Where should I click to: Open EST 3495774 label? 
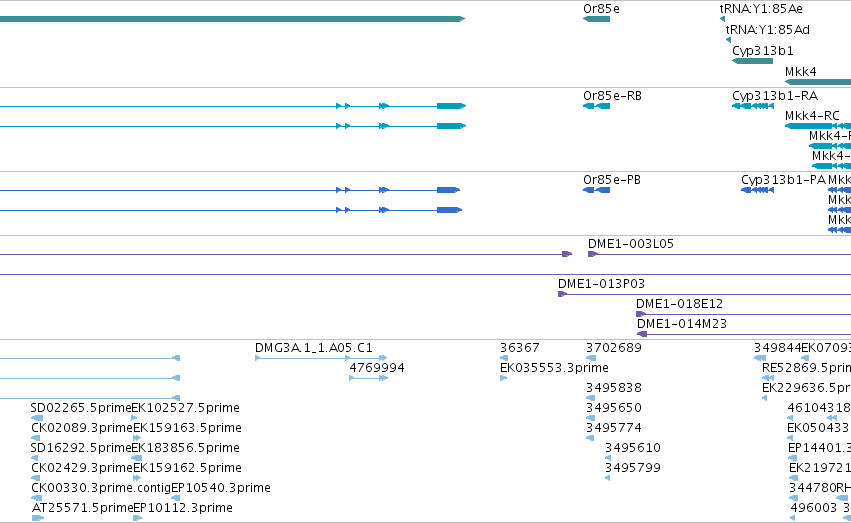pos(614,429)
